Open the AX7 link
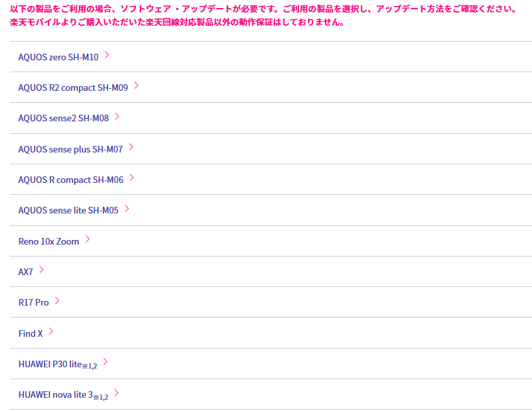Viewport: 532px width, 411px height. pos(26,272)
